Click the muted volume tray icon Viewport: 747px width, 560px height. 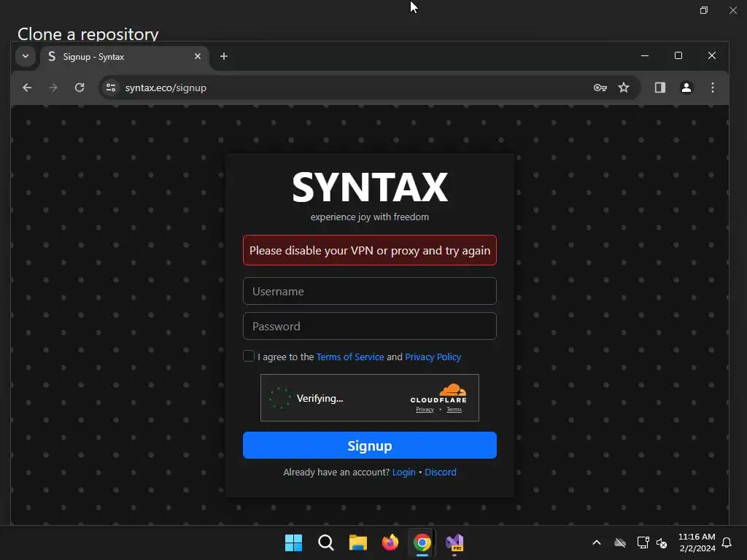[662, 542]
